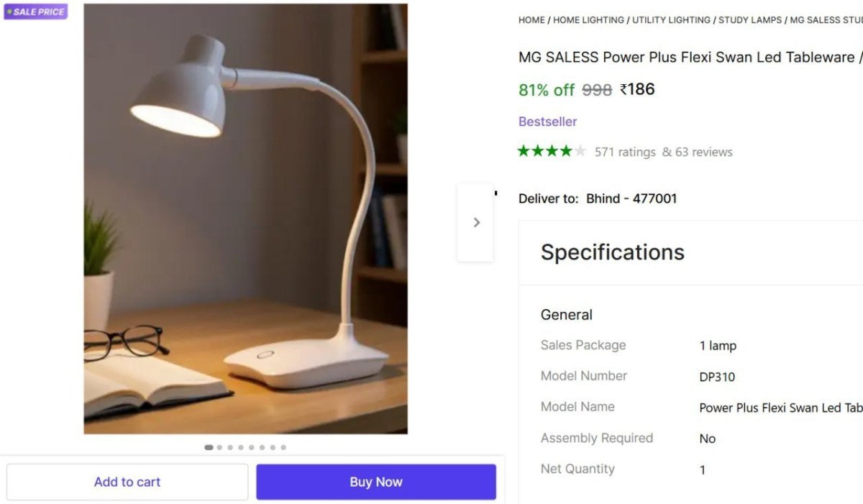The height and width of the screenshot is (504, 863).
Task: Select the fourth image carousel dot
Action: pyautogui.click(x=241, y=447)
